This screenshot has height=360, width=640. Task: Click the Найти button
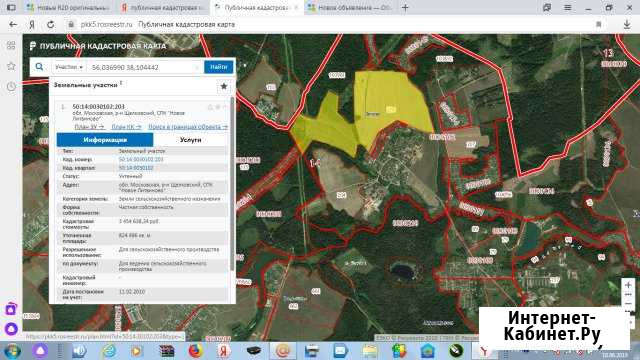tap(219, 67)
